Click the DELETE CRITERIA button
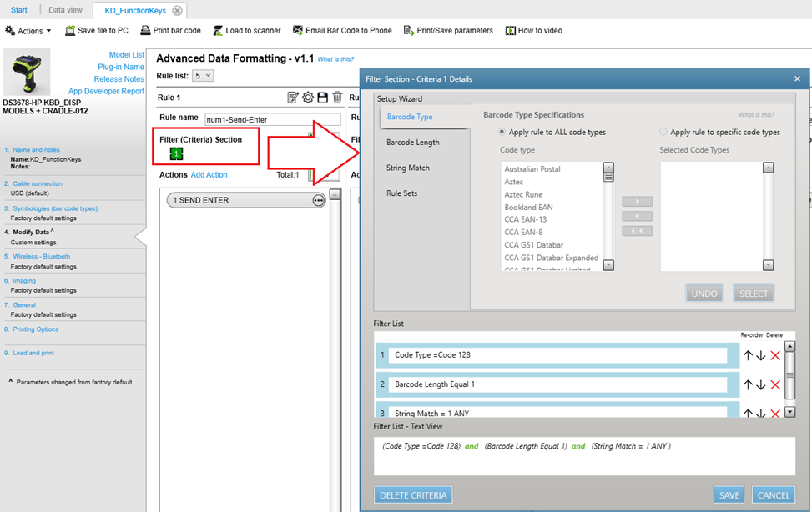 [x=413, y=494]
